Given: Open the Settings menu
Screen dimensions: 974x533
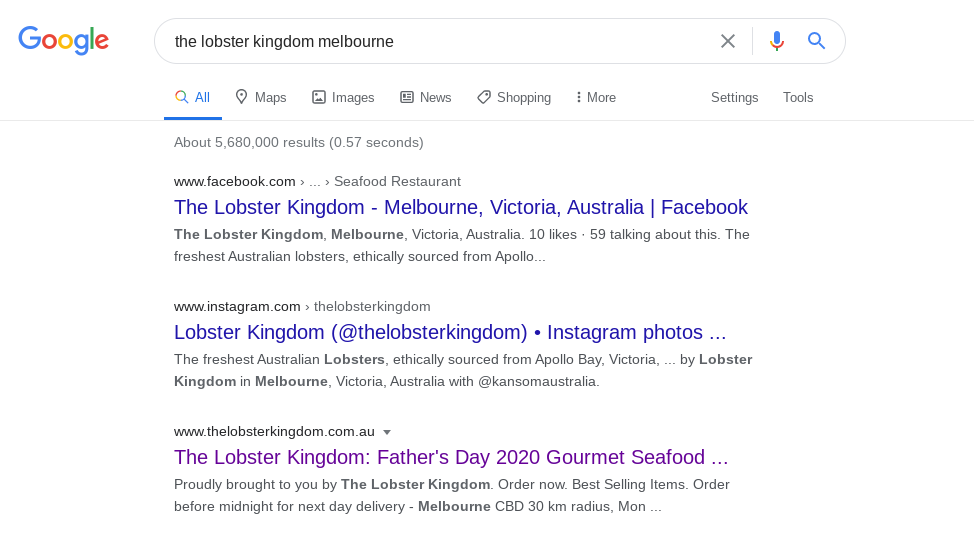Looking at the screenshot, I should pos(734,97).
